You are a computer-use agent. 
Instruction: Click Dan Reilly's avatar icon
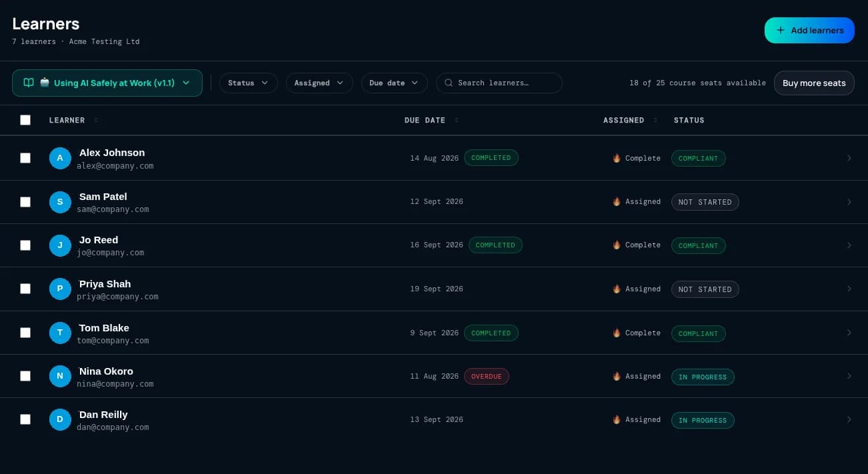[x=60, y=419]
